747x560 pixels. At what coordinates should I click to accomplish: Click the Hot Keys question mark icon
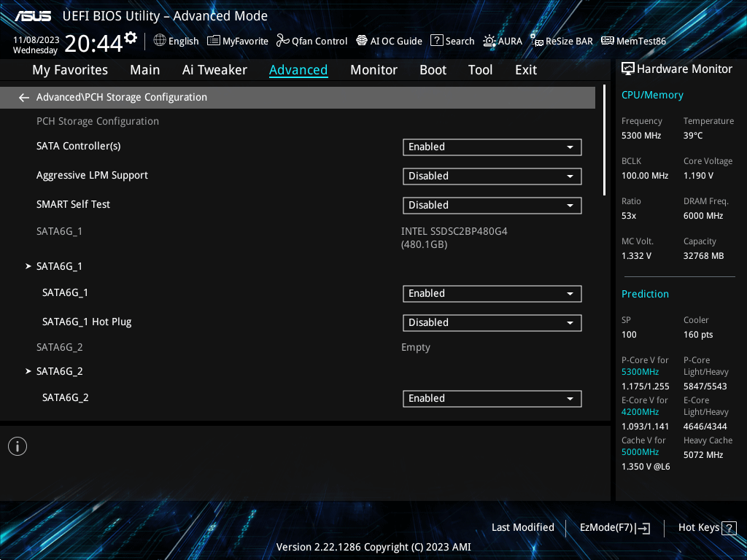[x=729, y=528]
